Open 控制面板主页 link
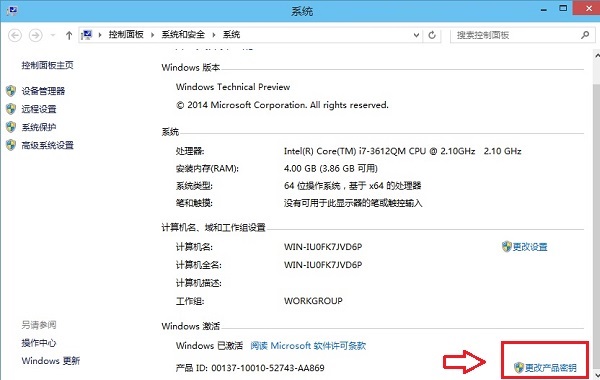The height and width of the screenshot is (380, 600). [x=47, y=65]
